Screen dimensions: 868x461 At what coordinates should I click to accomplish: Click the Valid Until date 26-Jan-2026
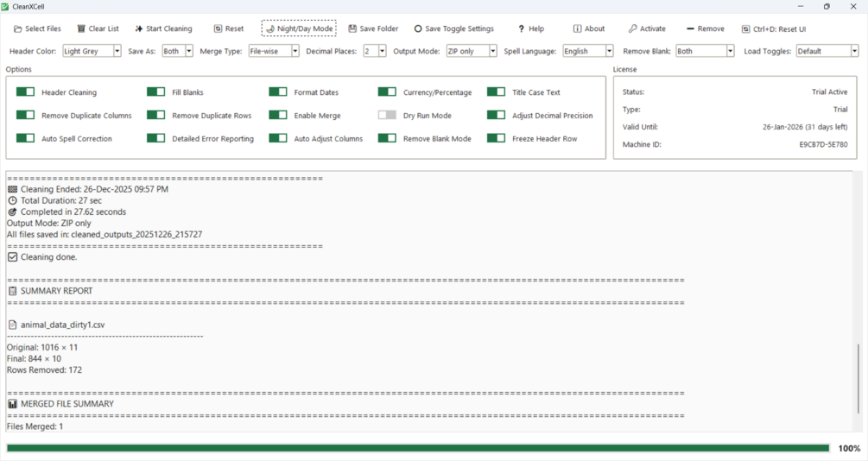tap(782, 127)
